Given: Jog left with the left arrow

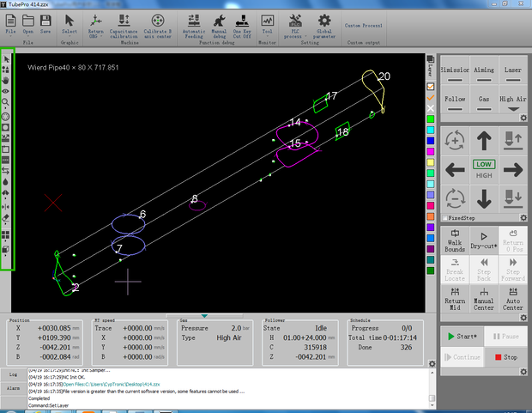Looking at the screenshot, I should tap(455, 170).
